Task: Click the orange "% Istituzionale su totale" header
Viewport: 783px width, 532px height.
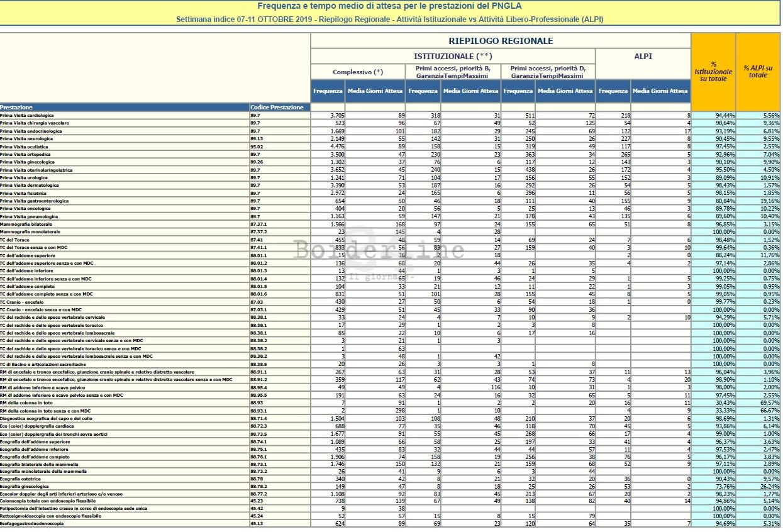Action: 713,70
